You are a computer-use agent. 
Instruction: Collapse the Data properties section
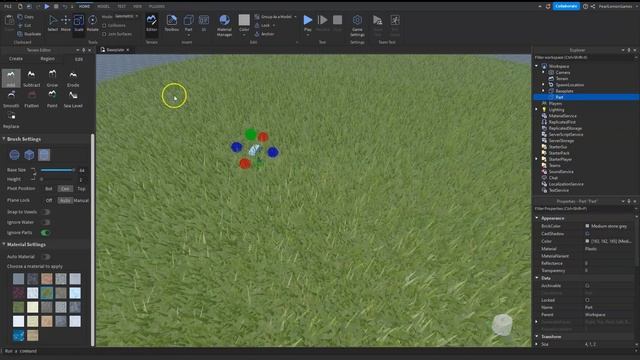(537, 278)
